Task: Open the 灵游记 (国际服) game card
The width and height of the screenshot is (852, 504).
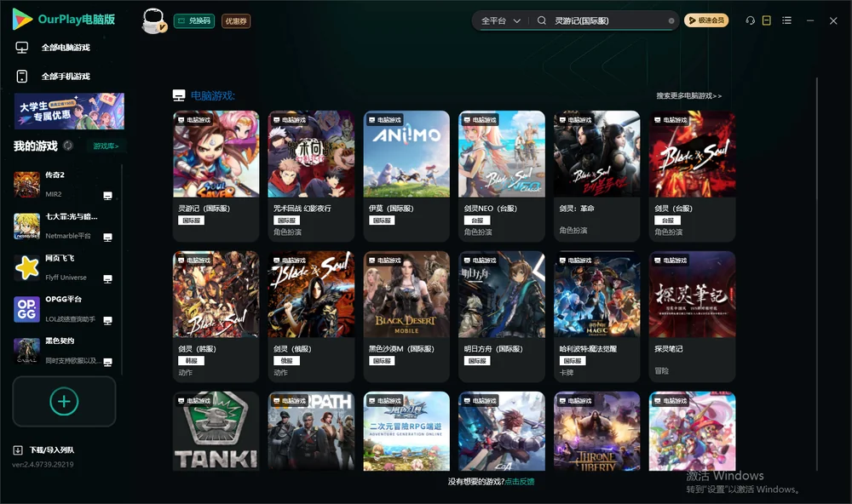Action: pos(216,176)
